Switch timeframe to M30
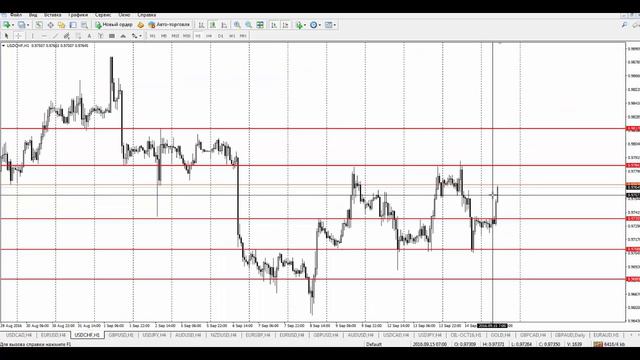Viewport: 640px width, 360px height. 187,36
